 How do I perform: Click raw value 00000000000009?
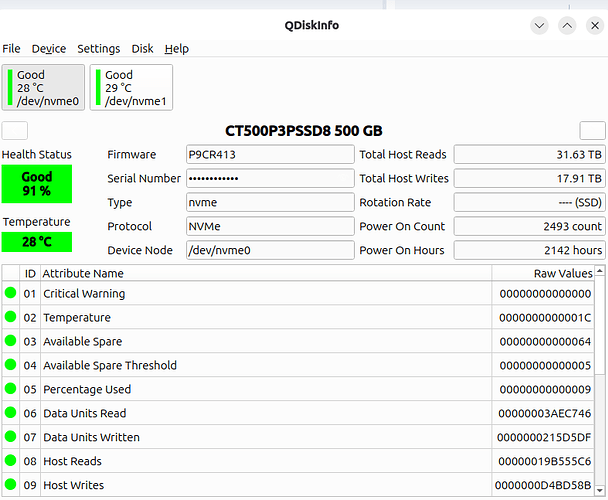(x=545, y=389)
